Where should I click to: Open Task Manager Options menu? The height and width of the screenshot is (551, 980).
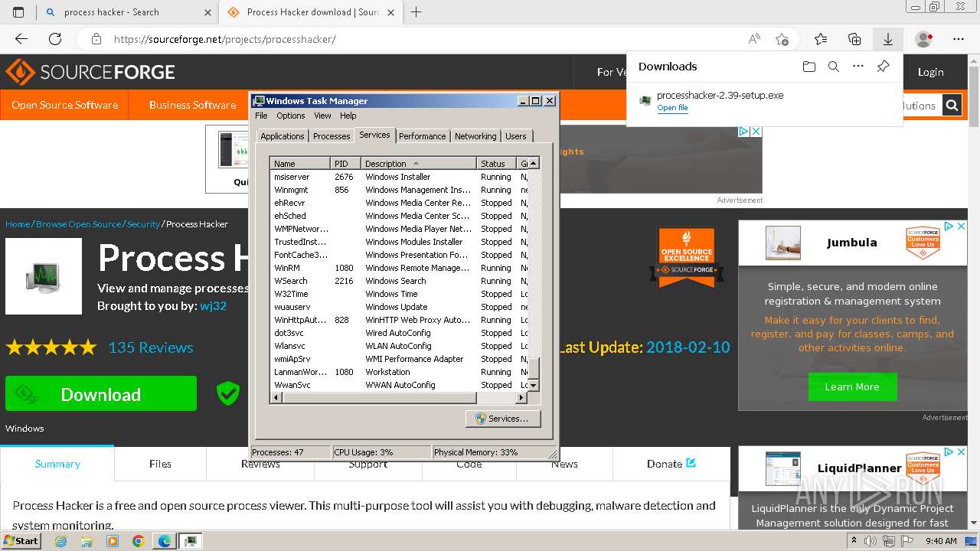291,116
